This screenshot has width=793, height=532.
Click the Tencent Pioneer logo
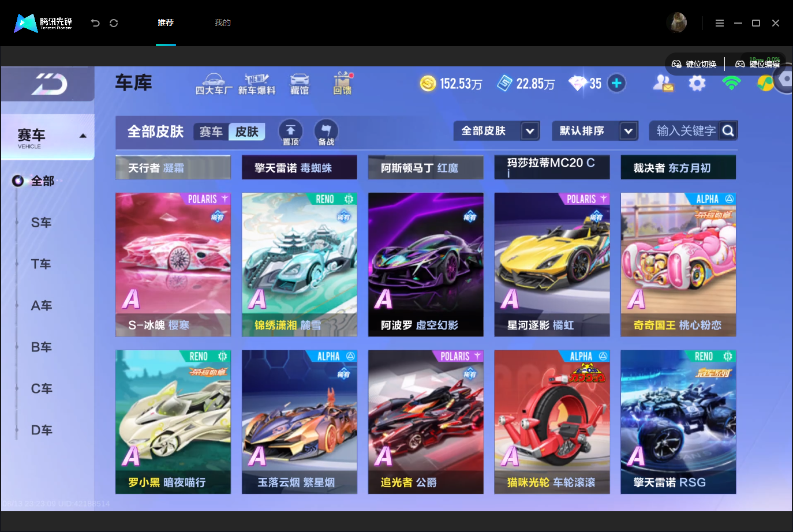(43, 23)
